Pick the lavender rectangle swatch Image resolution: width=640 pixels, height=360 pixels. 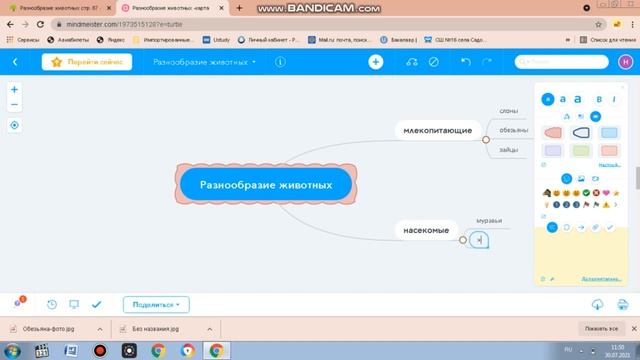(x=553, y=151)
